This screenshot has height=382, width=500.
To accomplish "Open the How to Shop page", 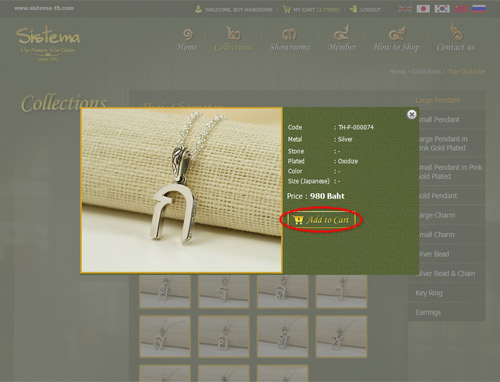I will pos(396,39).
